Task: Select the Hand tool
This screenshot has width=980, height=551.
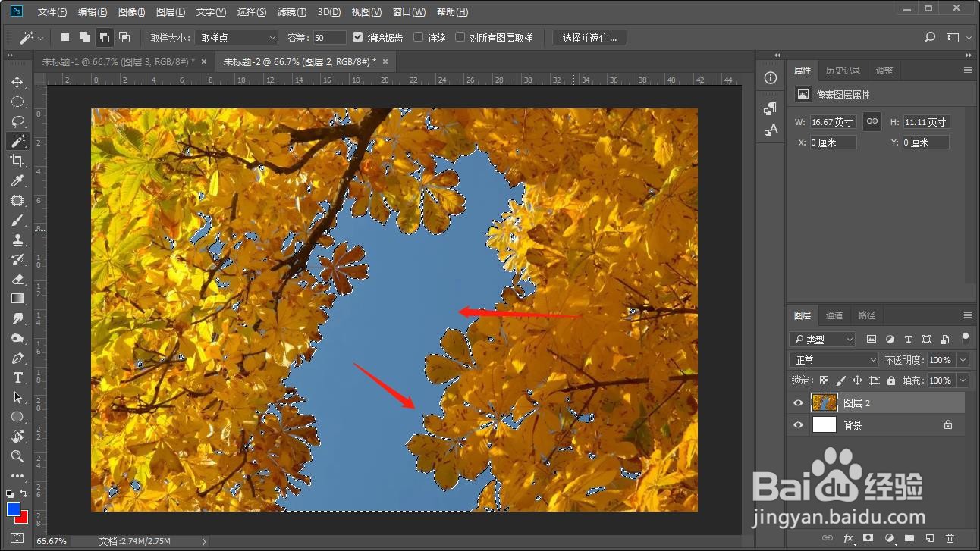Action: (x=17, y=437)
